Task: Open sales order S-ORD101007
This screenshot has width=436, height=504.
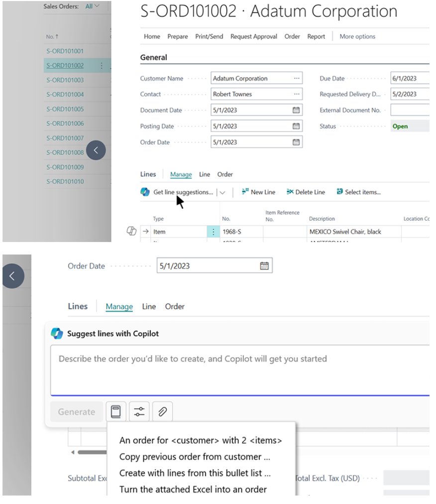Action: coord(65,138)
